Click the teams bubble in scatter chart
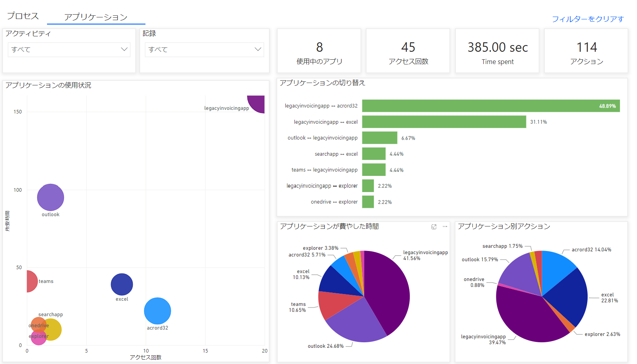This screenshot has width=637, height=364. [x=31, y=281]
